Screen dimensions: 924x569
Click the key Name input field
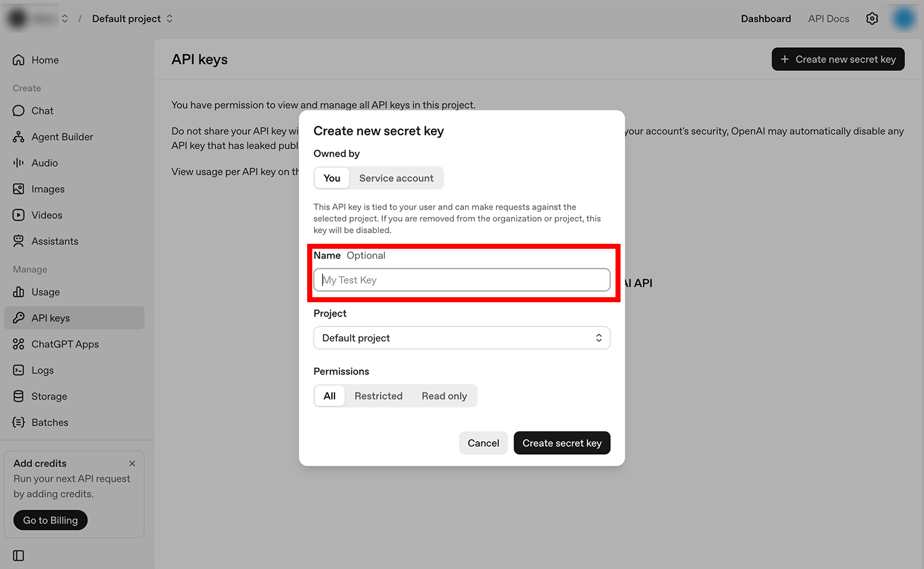461,280
